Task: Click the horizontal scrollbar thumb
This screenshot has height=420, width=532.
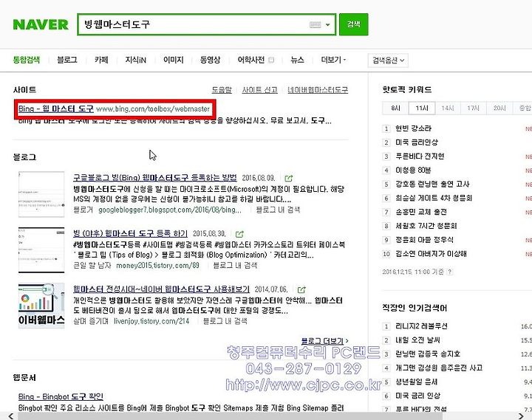Action: [230, 416]
